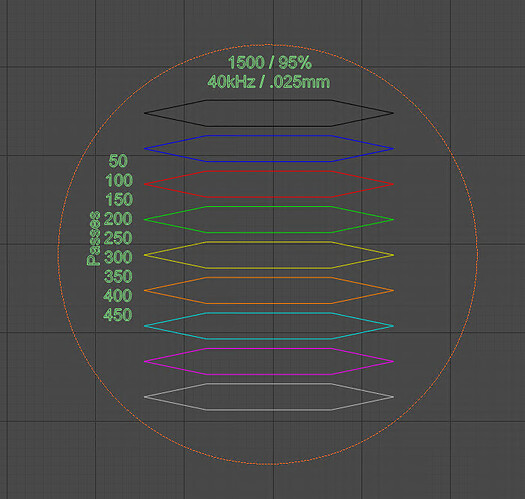Screen dimensions: 525x499
Task: Click the '40kHz / .025mm' text label
Action: click(x=269, y=82)
